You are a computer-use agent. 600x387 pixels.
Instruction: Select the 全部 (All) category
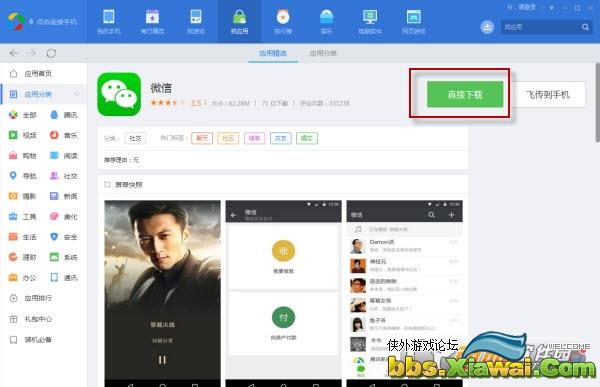pyautogui.click(x=23, y=115)
